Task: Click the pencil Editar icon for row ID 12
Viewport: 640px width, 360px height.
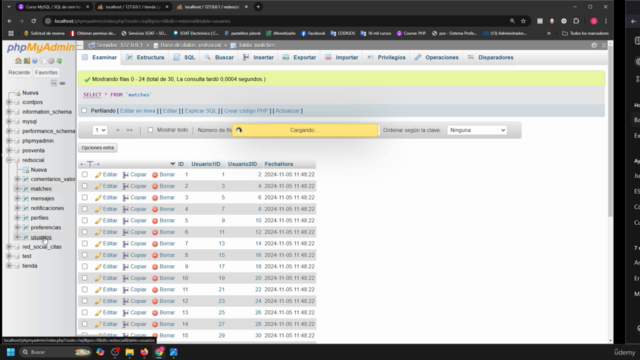Action: (x=98, y=301)
